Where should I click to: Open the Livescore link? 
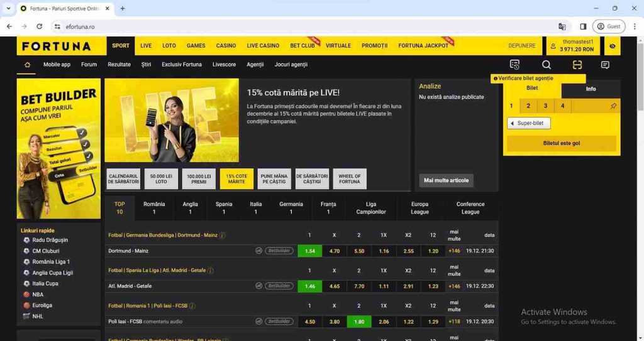coord(224,65)
